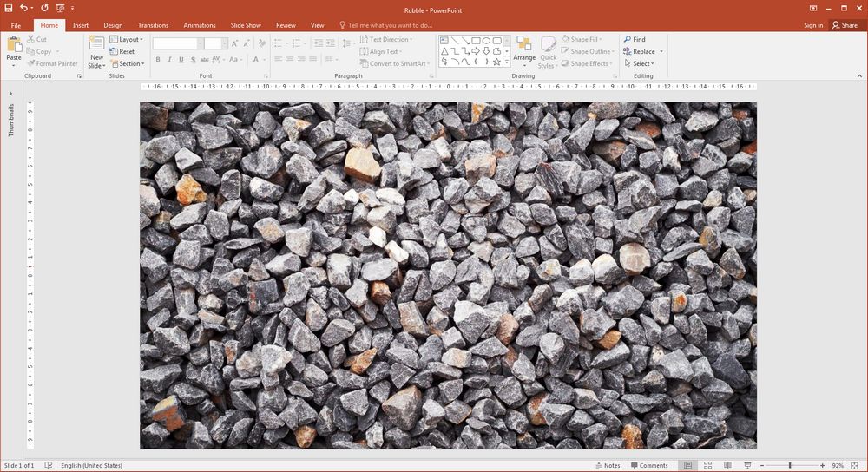Open Clipboard pane launcher
The width and height of the screenshot is (868, 472).
tap(79, 76)
